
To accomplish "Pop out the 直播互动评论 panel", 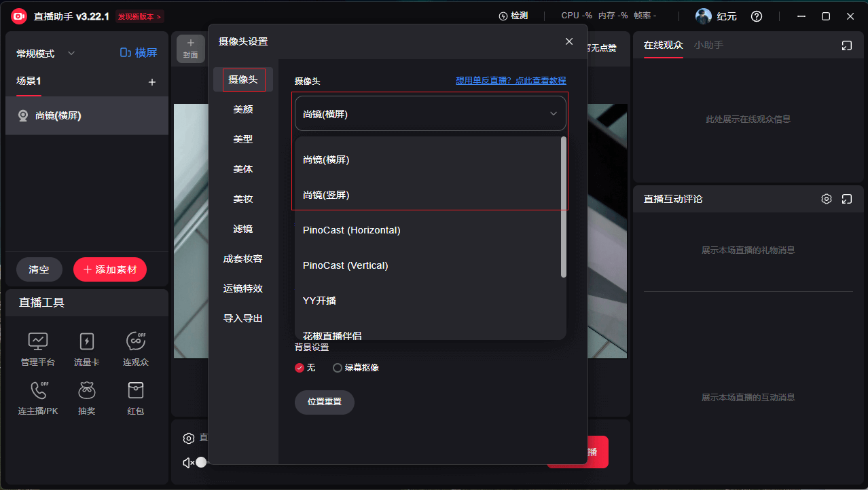I will [x=846, y=199].
